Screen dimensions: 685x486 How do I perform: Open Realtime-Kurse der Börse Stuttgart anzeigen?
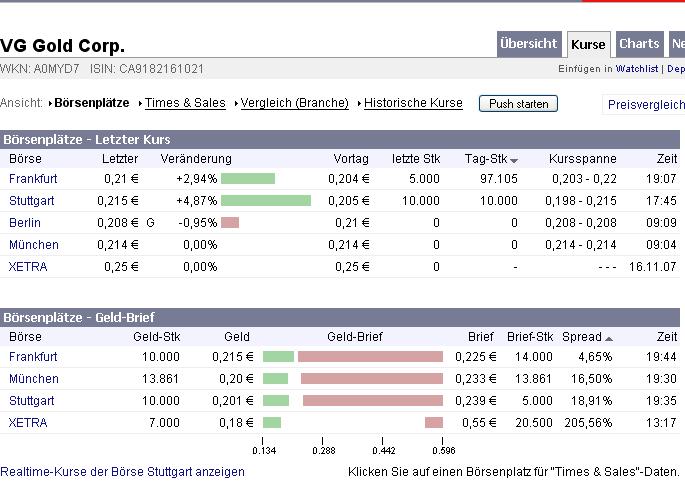(122, 472)
